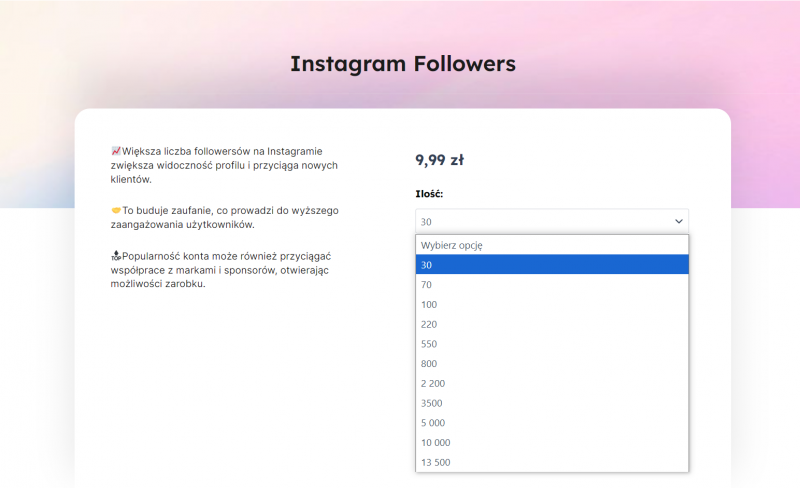Image resolution: width=800 pixels, height=488 pixels.
Task: Click the 'Instagram Followers' page heading
Action: [x=402, y=64]
